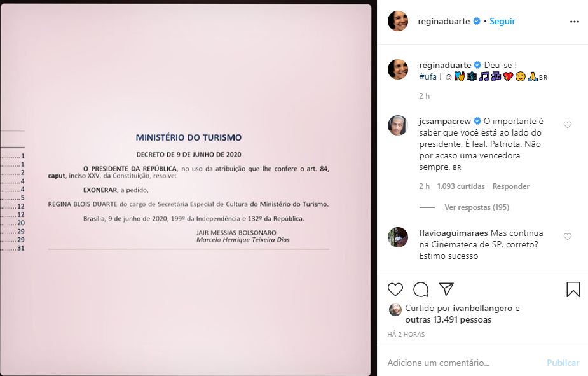Open the #ufa hashtag link

pyautogui.click(x=428, y=76)
